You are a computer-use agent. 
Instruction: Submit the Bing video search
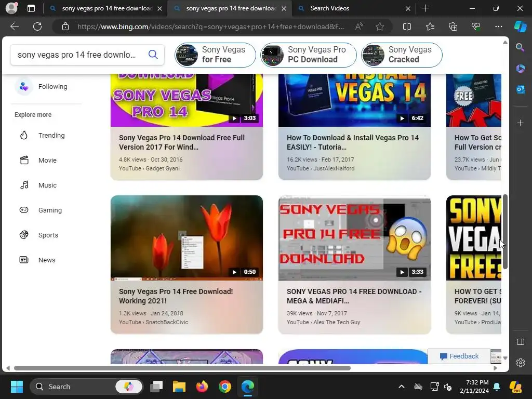point(153,54)
